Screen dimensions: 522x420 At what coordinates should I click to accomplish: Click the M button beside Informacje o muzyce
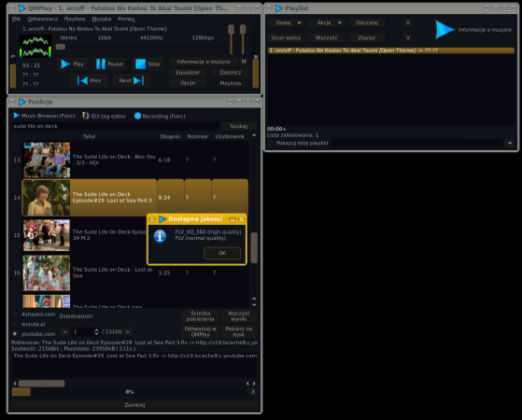[x=244, y=62]
